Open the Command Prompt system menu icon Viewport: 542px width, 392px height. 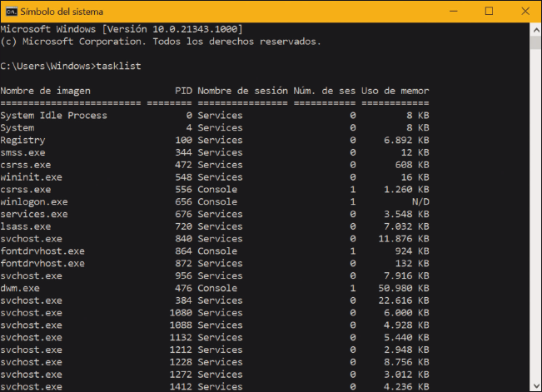point(11,10)
